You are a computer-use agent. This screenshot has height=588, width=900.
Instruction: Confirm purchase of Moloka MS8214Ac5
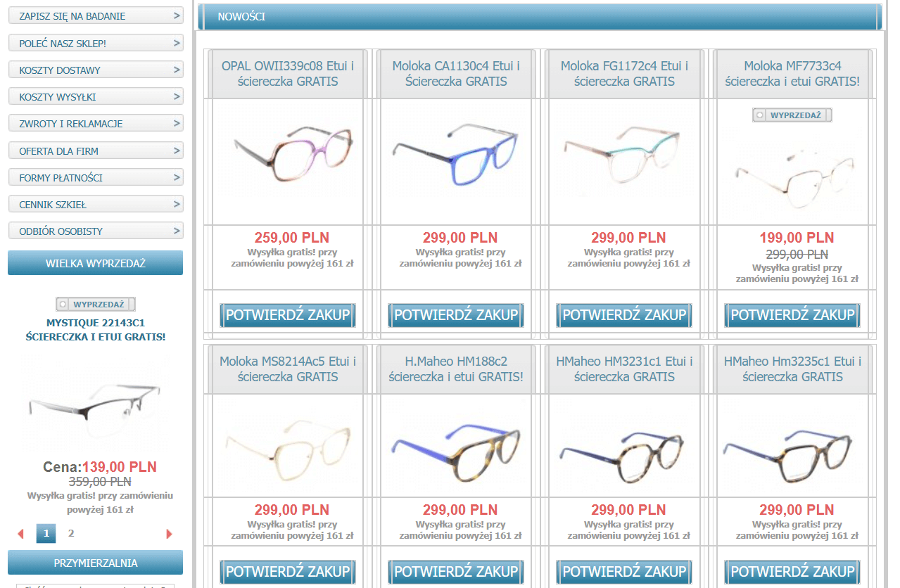coord(288,572)
